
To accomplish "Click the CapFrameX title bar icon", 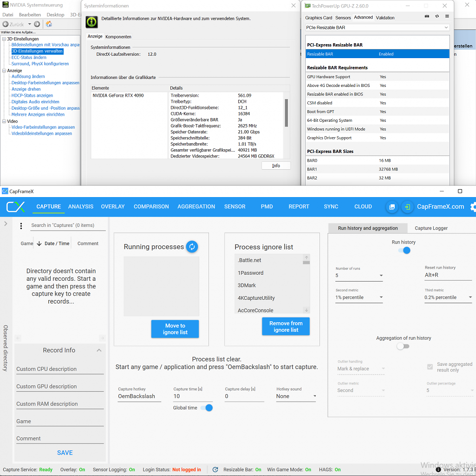I will click(5, 191).
